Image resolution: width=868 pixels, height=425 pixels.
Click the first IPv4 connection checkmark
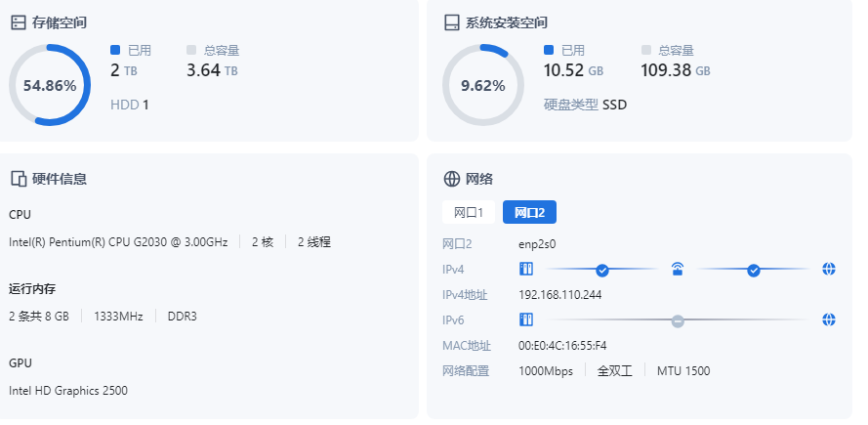pos(602,270)
